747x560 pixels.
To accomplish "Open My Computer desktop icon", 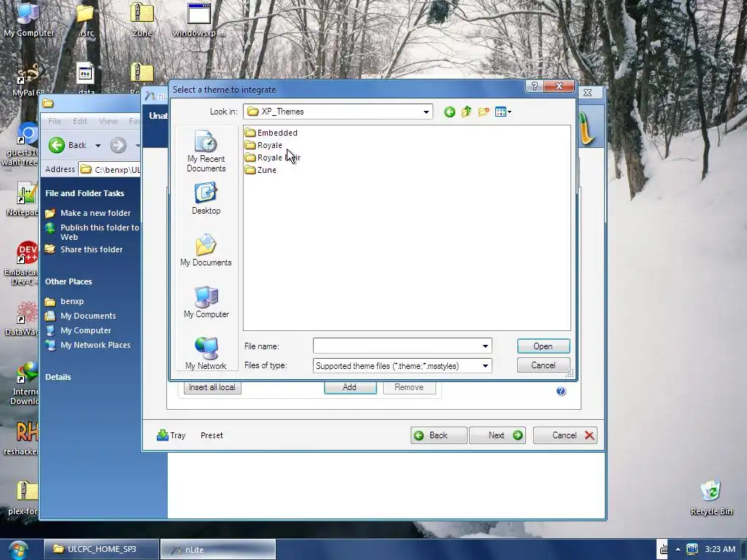I will tap(28, 20).
